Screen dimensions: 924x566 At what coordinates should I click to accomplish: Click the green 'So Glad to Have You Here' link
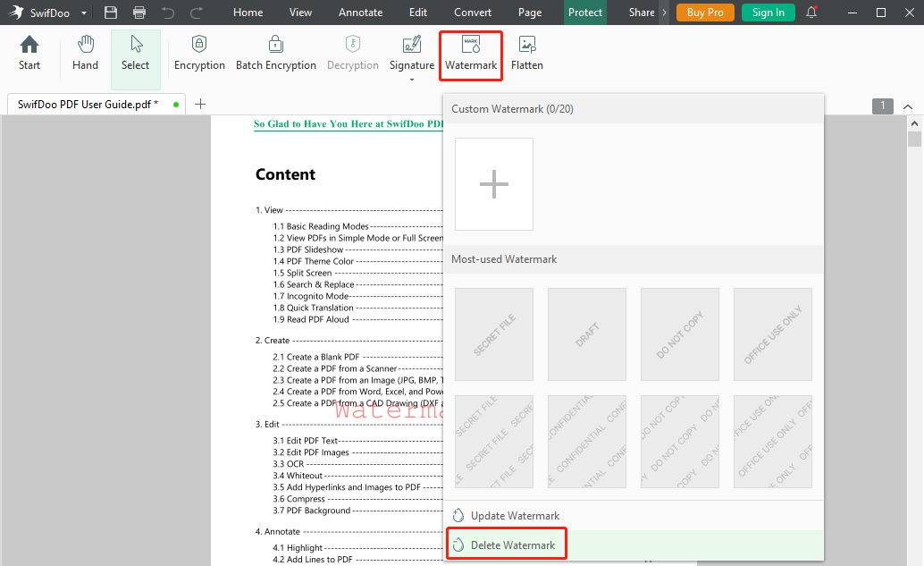[x=349, y=123]
